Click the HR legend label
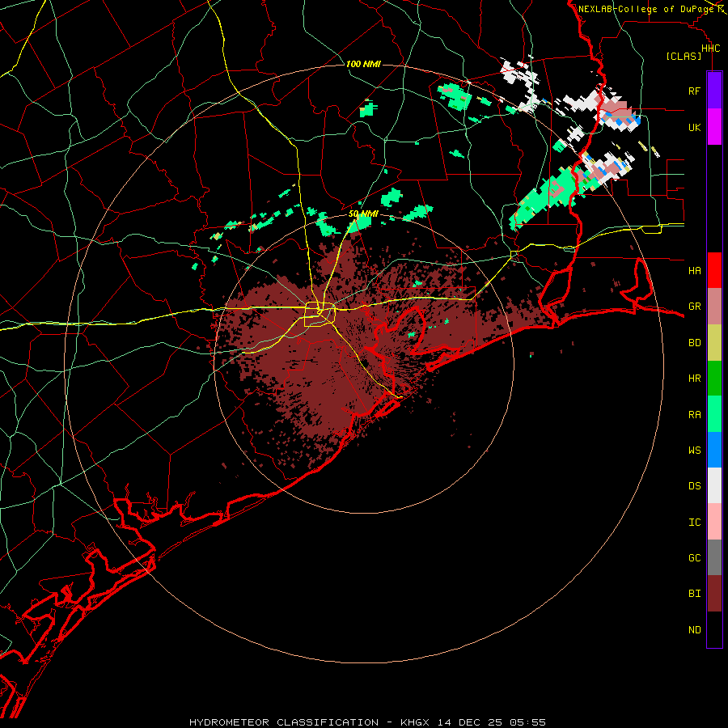This screenshot has height=728, width=728. tap(694, 379)
